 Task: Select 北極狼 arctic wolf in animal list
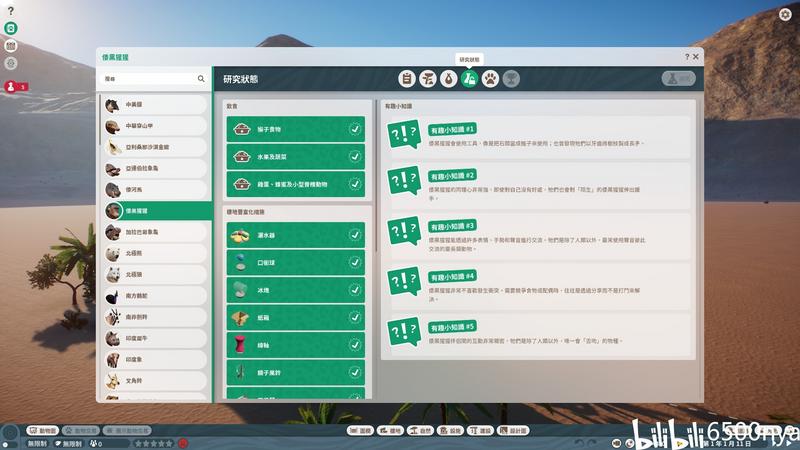pos(156,274)
